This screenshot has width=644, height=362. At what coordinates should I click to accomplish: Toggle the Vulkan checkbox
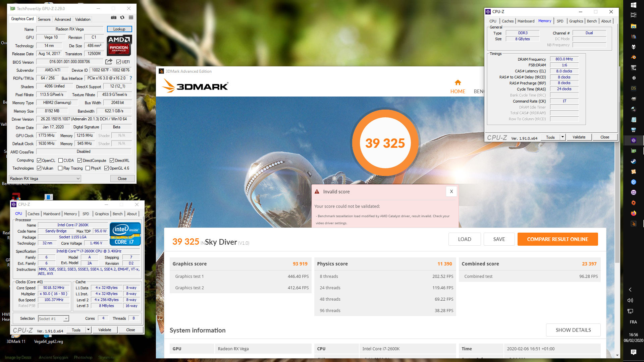click(x=39, y=168)
